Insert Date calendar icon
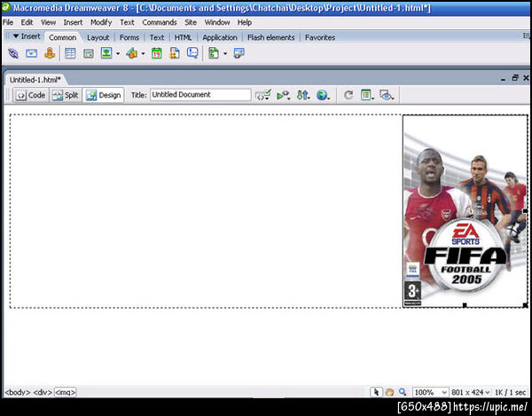Viewport: 532px width, 416px height. (x=156, y=53)
